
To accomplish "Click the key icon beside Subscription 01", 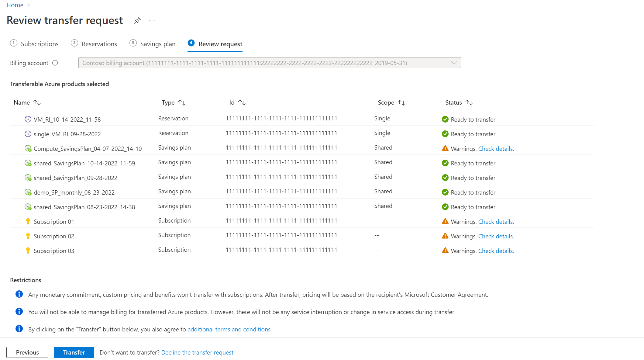I will coord(28,221).
